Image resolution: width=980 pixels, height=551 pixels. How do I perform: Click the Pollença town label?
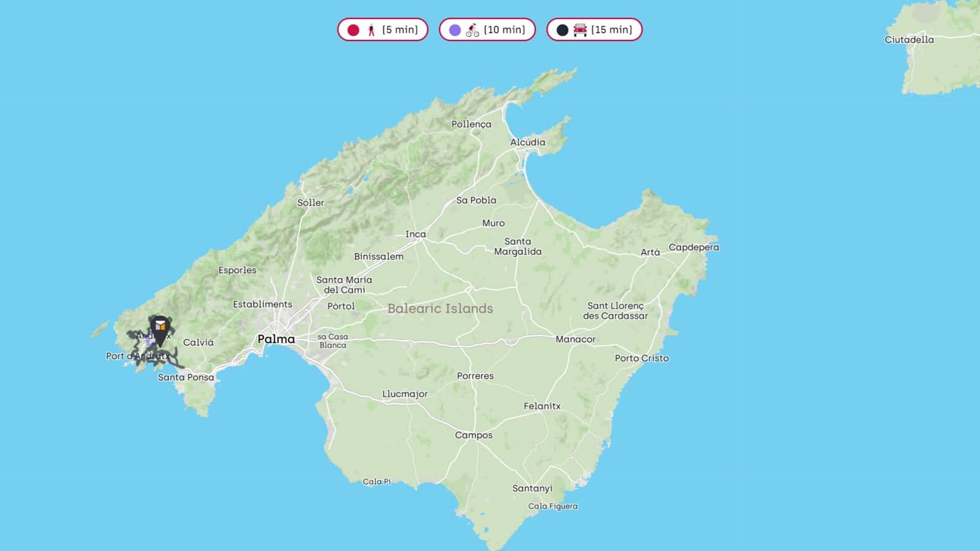[471, 124]
